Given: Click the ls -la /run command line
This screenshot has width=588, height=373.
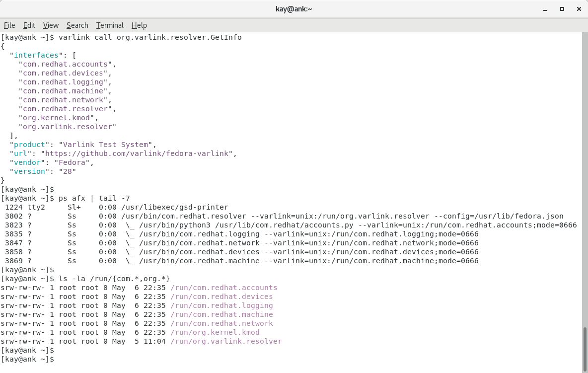Looking at the screenshot, I should pyautogui.click(x=114, y=279).
